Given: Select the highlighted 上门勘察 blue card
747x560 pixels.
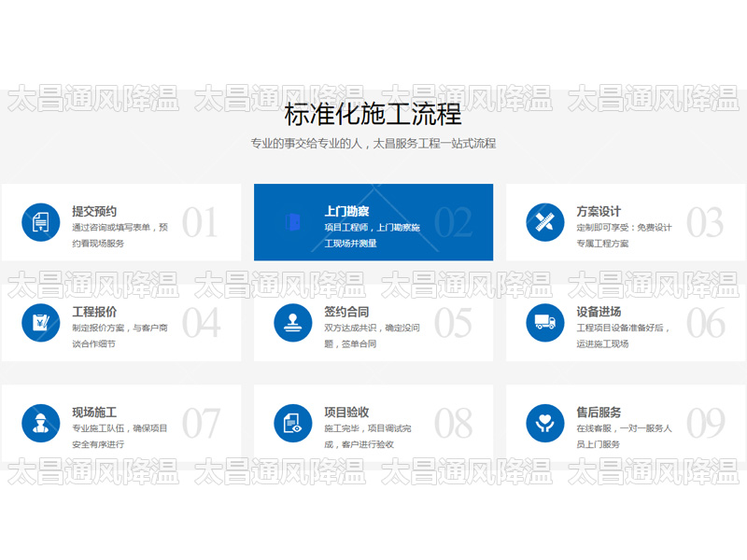Looking at the screenshot, I should click(x=373, y=222).
